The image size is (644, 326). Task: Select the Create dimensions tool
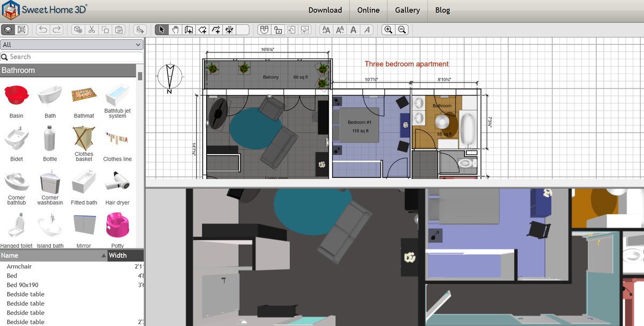click(229, 30)
